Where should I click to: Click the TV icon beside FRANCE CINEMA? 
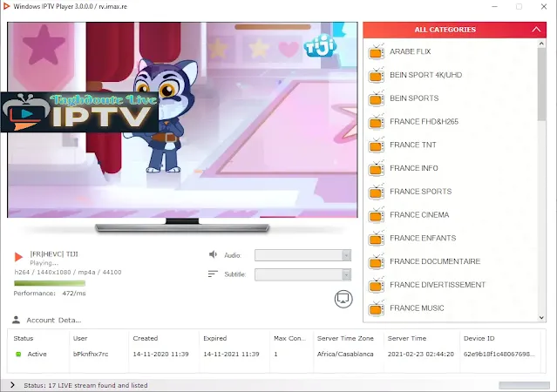point(377,215)
